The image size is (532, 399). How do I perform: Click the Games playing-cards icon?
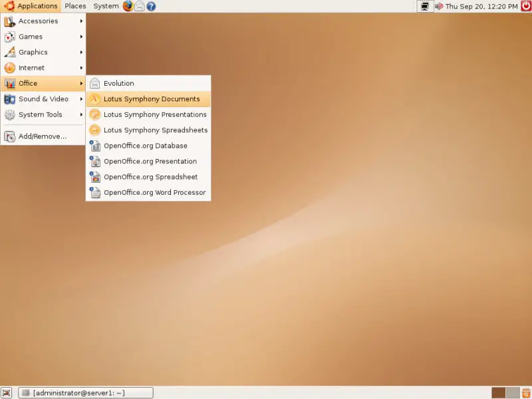pos(10,37)
